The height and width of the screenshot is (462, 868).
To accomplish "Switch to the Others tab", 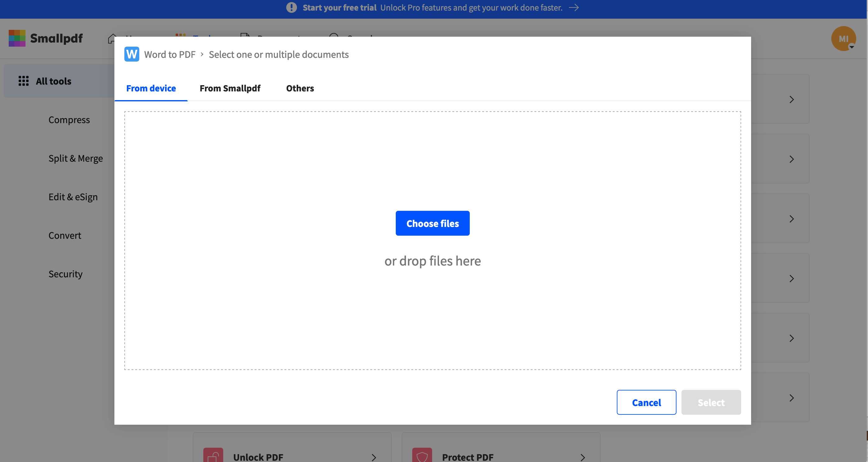I will click(300, 88).
